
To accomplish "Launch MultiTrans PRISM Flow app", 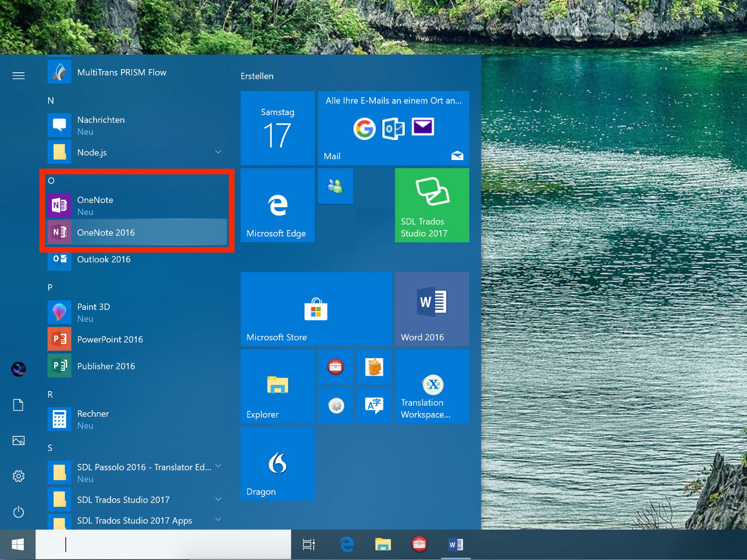I will pos(137,72).
